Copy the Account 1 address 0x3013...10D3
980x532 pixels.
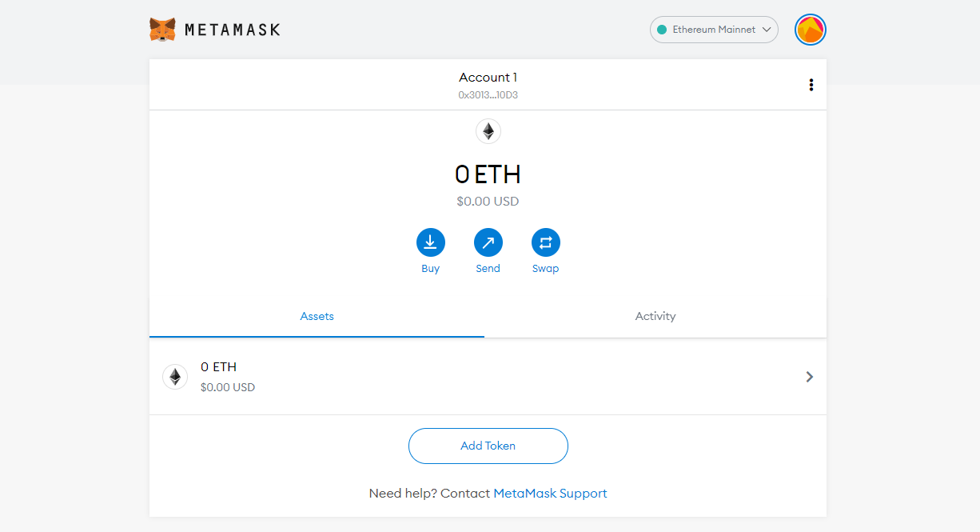click(488, 95)
